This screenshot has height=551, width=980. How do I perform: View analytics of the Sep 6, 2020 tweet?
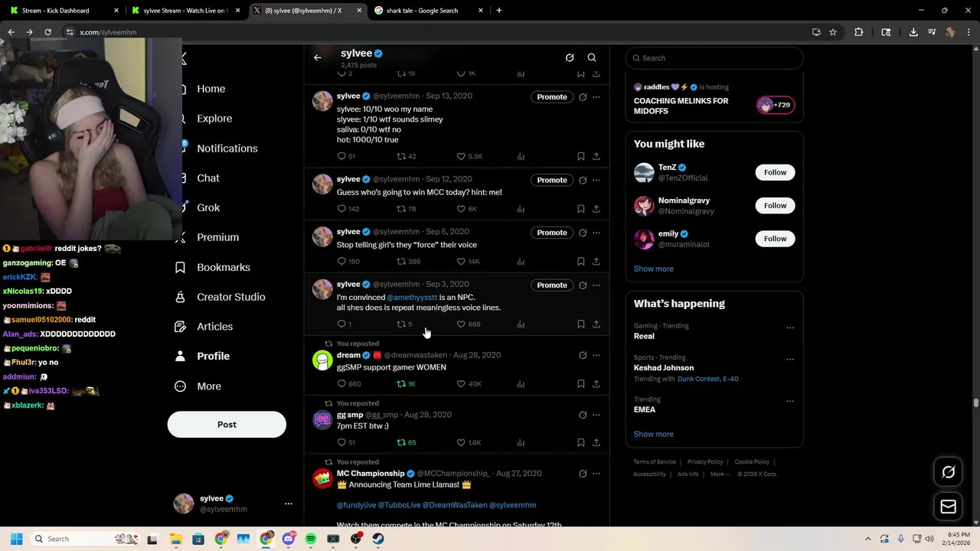coord(521,262)
